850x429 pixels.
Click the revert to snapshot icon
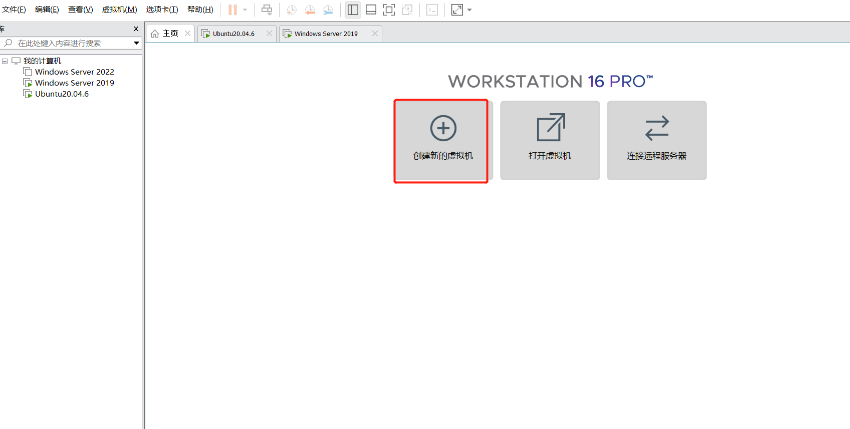(310, 10)
